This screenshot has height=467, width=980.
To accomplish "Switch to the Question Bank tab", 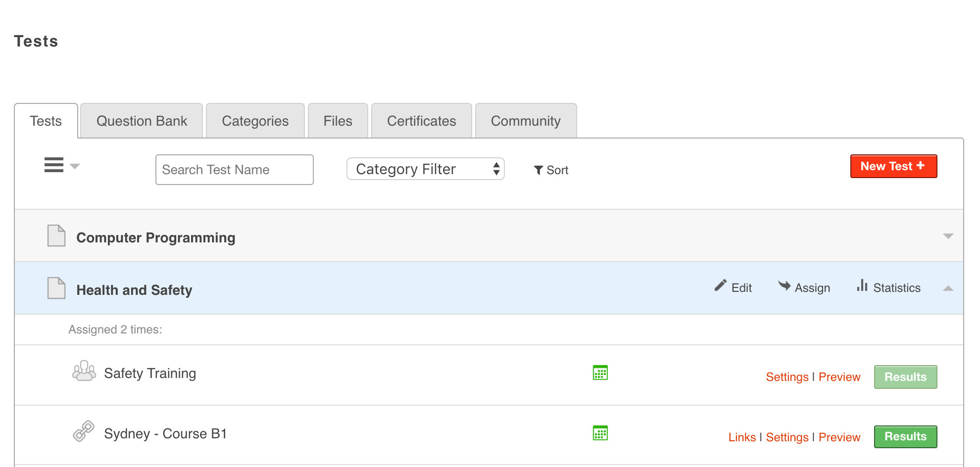I will [x=142, y=121].
